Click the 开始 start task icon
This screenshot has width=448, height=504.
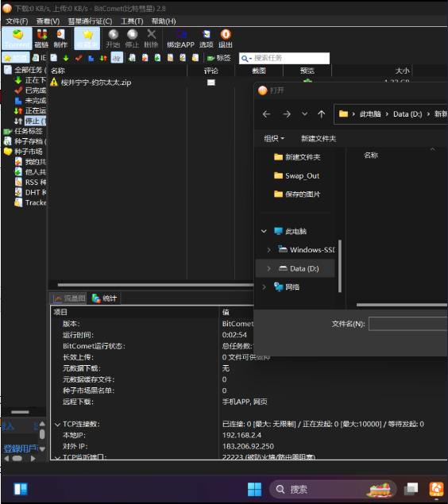113,39
